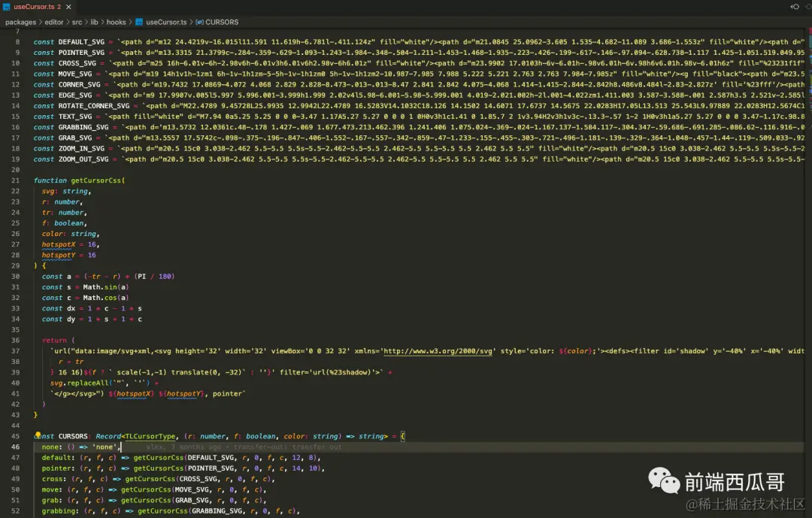Click GRABBING_SVG in its const declaration
The image size is (812, 518).
(83, 127)
